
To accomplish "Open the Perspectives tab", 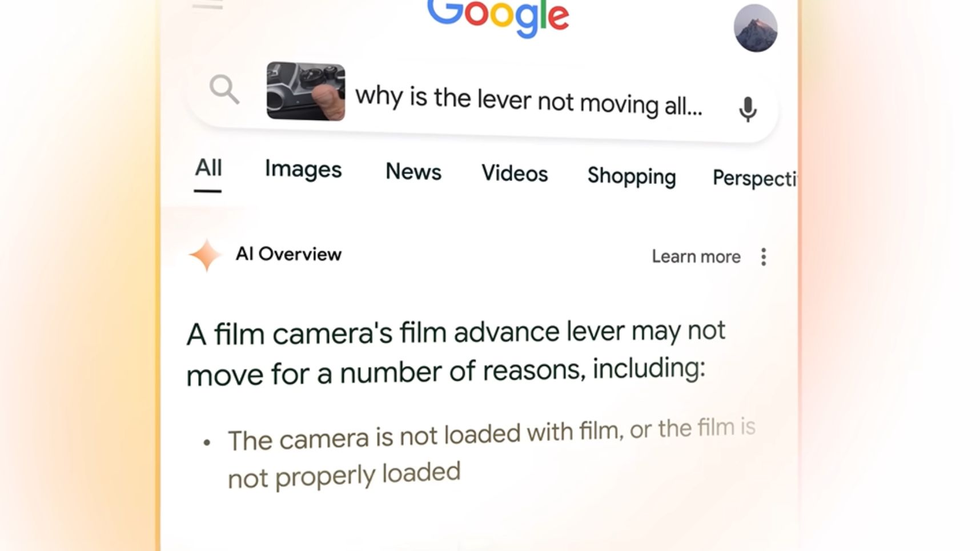I will click(x=754, y=178).
